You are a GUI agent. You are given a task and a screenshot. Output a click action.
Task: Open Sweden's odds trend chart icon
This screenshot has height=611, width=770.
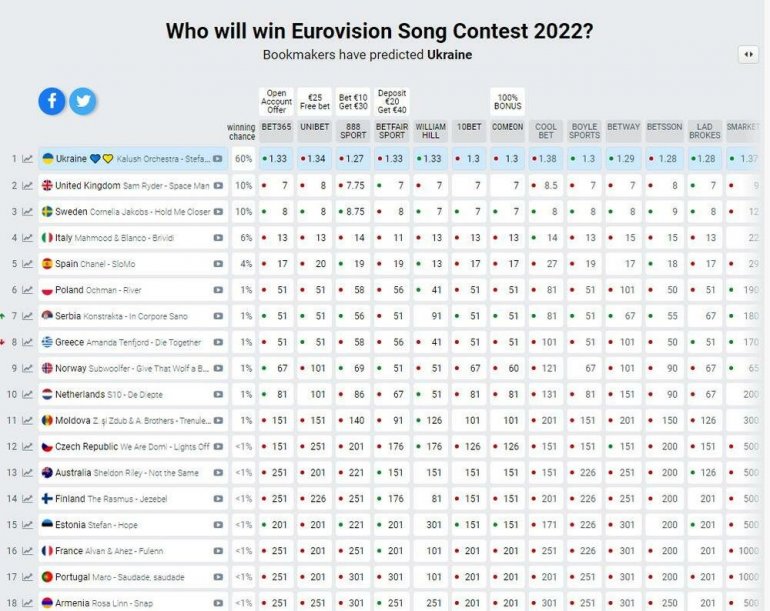pos(27,212)
